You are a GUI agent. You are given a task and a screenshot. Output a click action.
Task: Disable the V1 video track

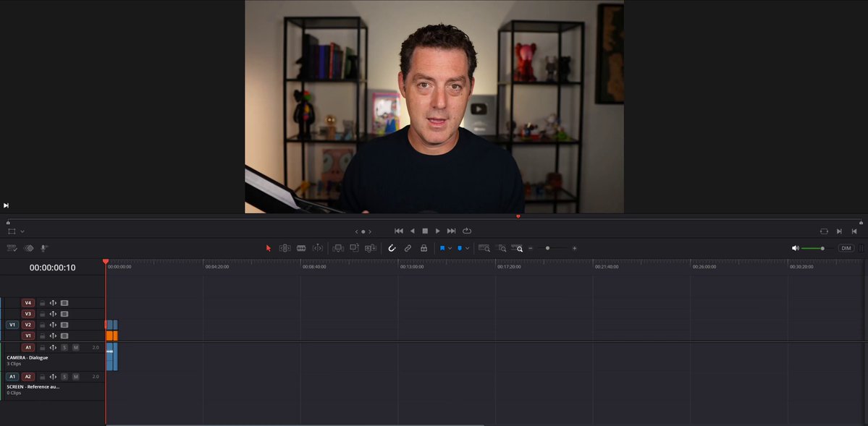click(x=64, y=336)
